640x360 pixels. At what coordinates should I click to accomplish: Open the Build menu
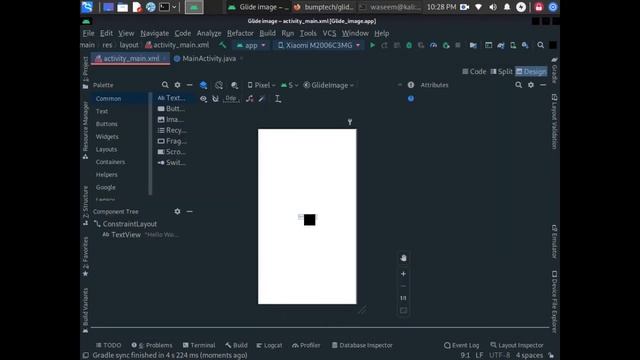pos(267,33)
